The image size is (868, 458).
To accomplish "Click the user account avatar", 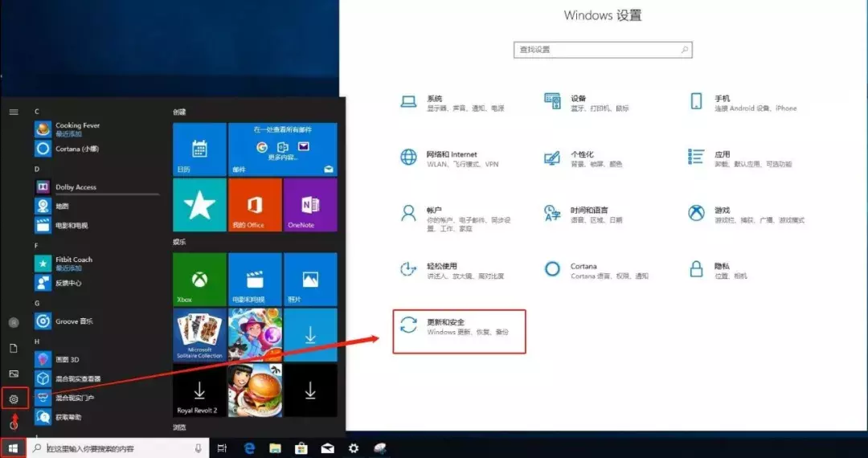I will pos(14,322).
